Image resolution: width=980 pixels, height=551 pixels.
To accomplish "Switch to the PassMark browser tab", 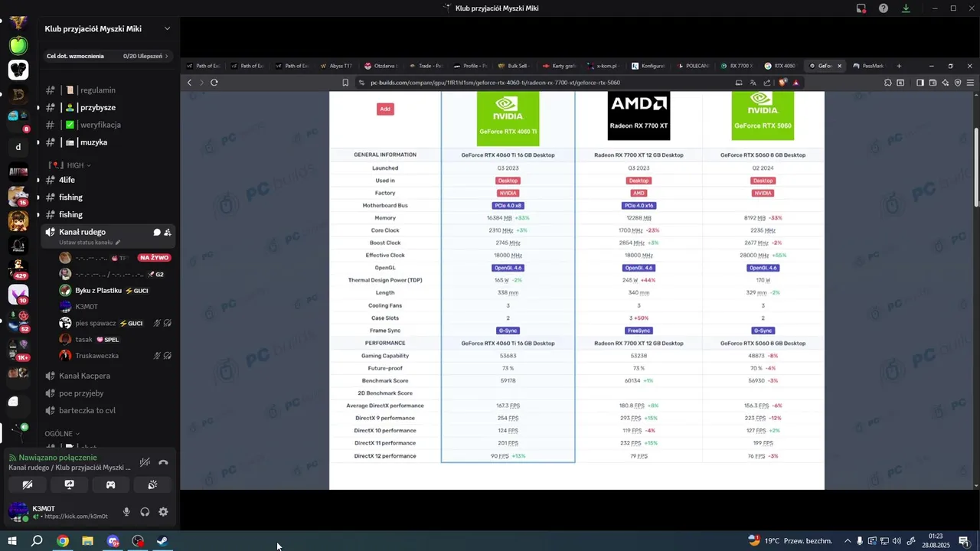I will click(x=869, y=66).
